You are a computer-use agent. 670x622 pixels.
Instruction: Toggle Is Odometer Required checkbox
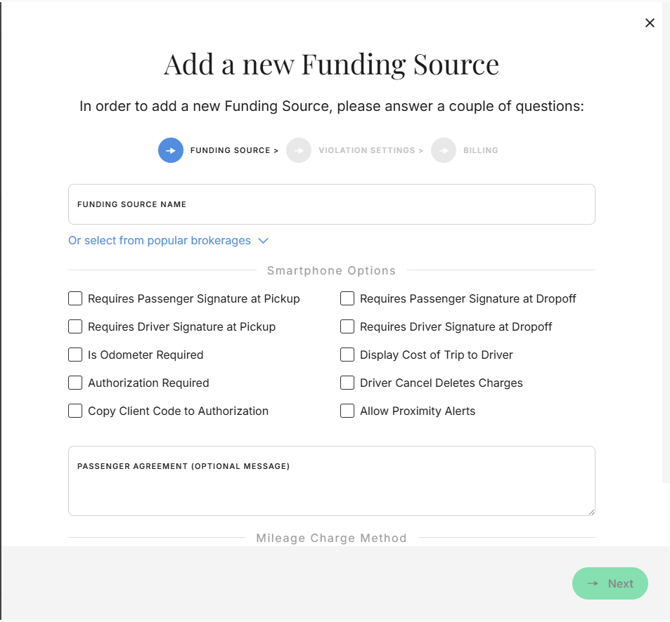pos(75,354)
